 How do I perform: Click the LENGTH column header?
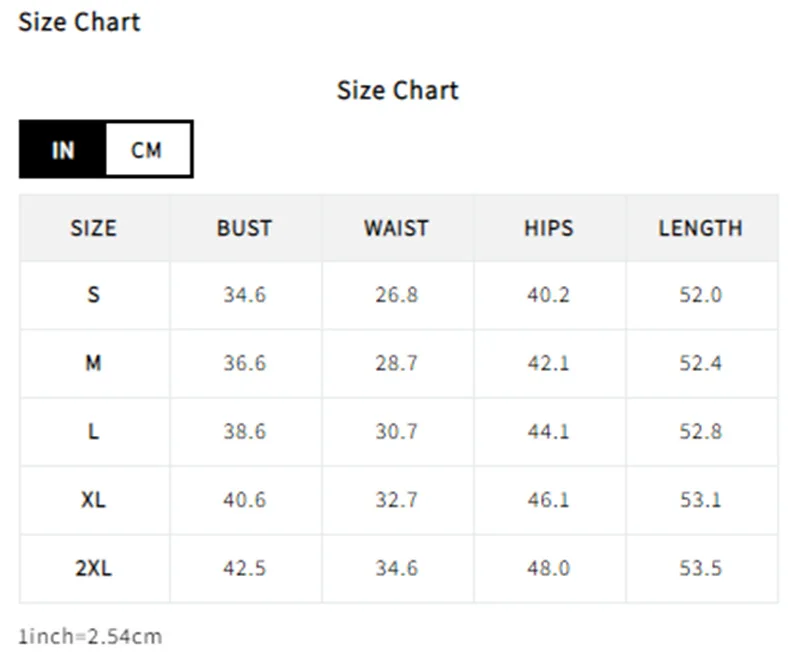701,228
